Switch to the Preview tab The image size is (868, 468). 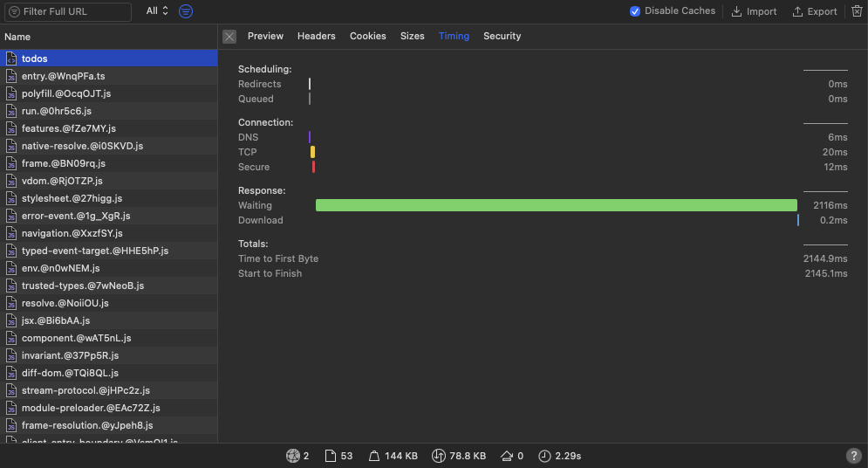265,36
